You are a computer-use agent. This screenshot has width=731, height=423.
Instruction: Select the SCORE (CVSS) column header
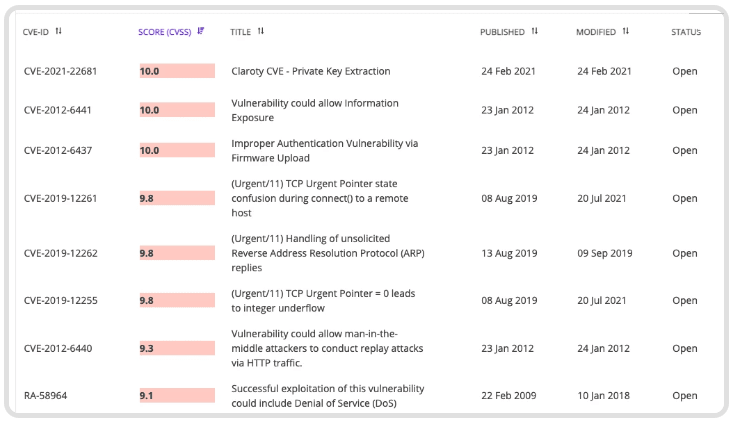click(165, 32)
